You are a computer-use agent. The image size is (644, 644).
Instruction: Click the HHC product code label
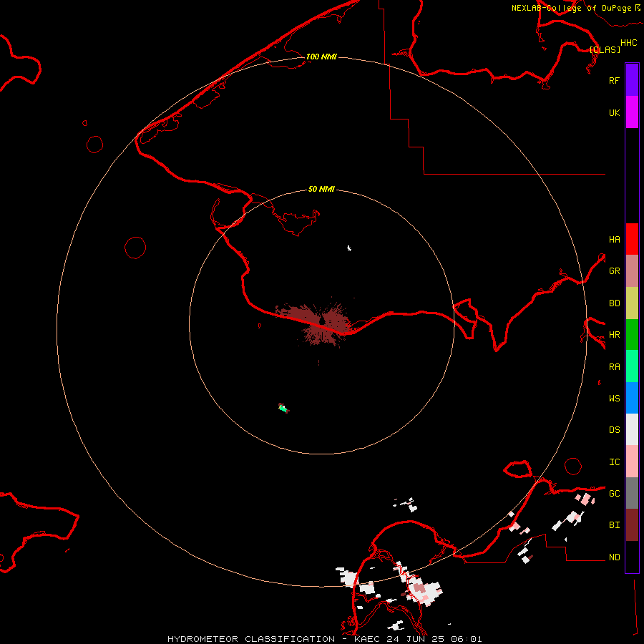click(628, 42)
